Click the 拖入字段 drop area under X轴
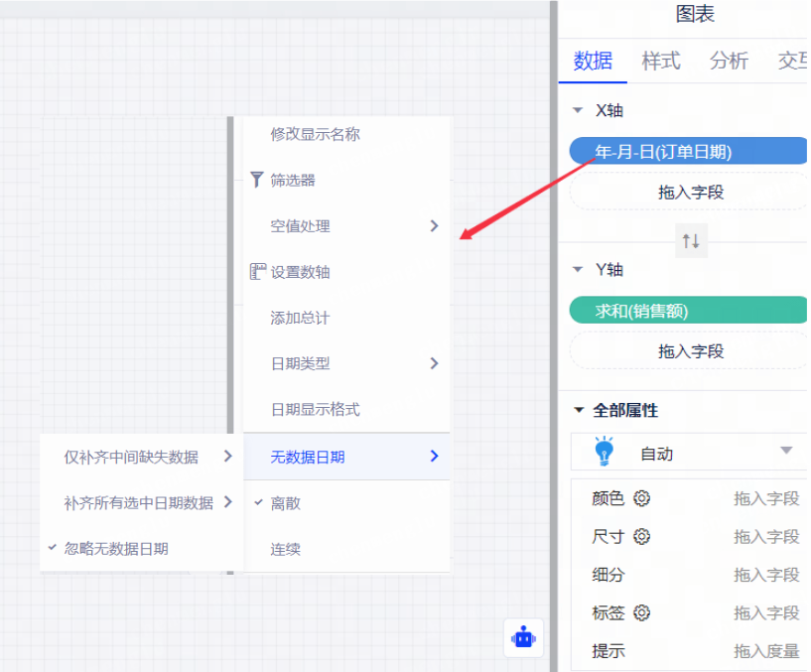This screenshot has height=672, width=811. [690, 193]
